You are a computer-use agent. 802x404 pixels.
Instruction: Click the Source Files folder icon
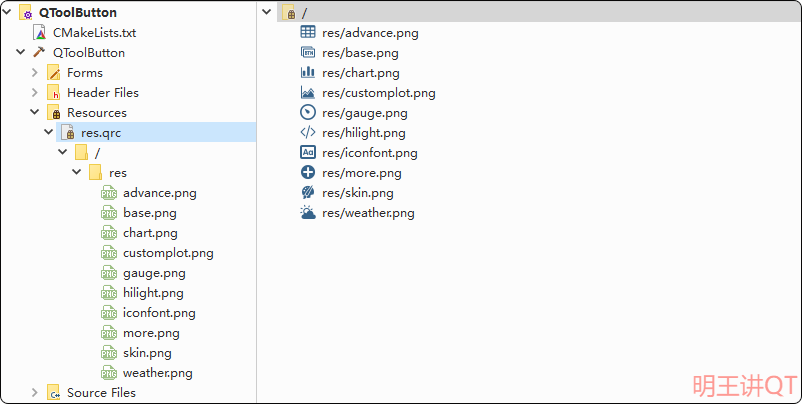tap(53, 393)
